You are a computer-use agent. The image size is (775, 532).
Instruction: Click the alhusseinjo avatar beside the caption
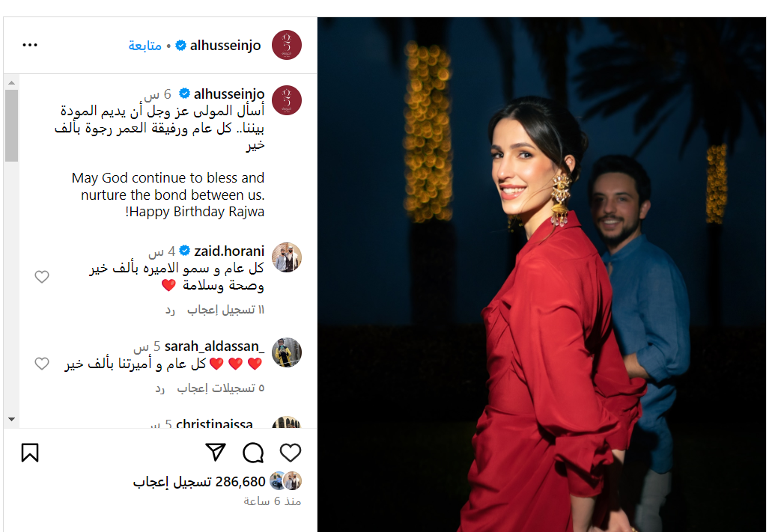[287, 100]
